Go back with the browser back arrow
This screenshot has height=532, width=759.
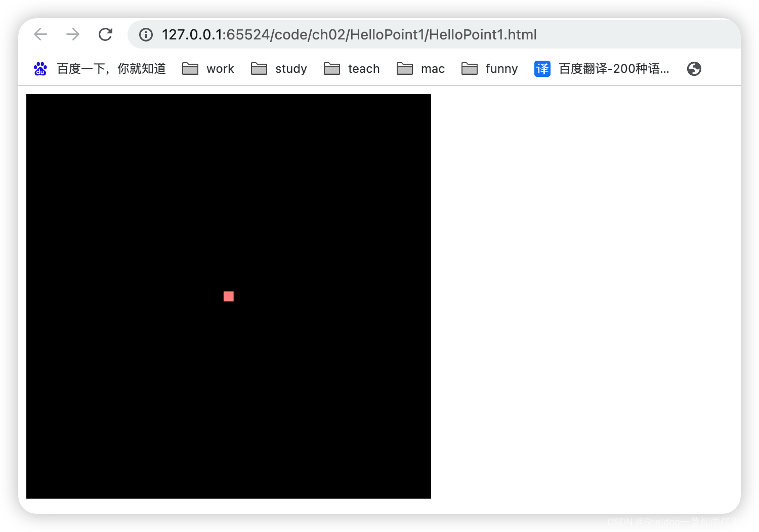point(40,34)
